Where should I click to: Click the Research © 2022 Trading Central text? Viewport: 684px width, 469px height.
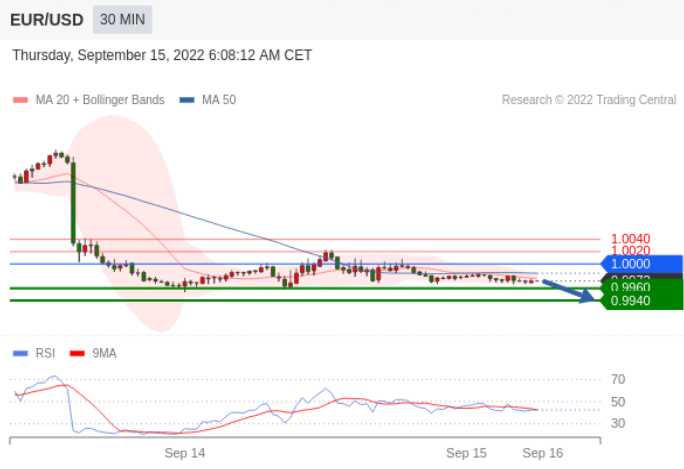click(x=589, y=100)
